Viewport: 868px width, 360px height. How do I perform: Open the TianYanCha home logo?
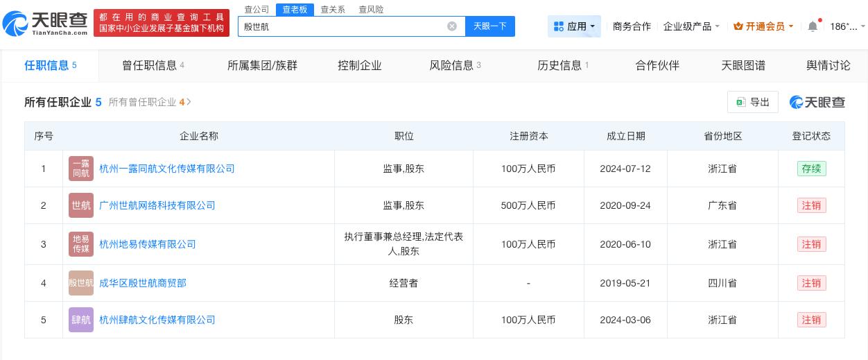click(x=45, y=24)
